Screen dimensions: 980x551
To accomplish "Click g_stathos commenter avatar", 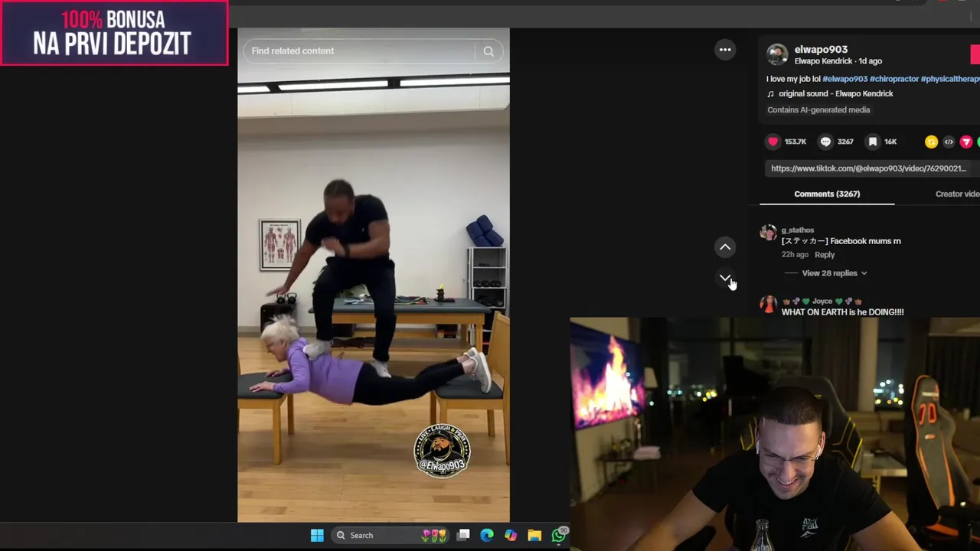I will (x=768, y=232).
